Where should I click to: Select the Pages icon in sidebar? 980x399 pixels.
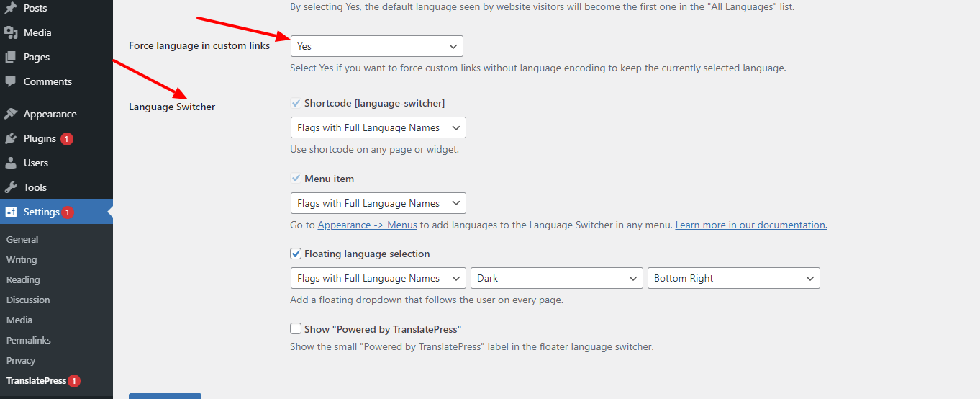[x=11, y=57]
